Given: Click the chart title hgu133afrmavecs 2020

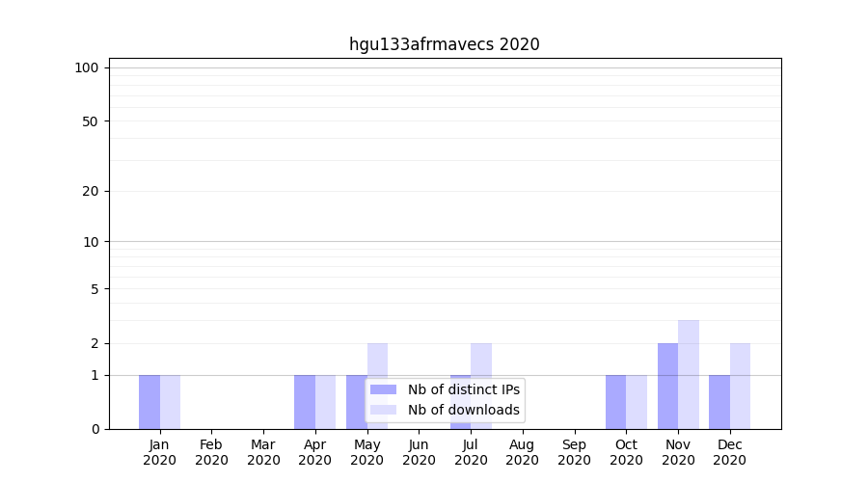Looking at the screenshot, I should coord(444,44).
